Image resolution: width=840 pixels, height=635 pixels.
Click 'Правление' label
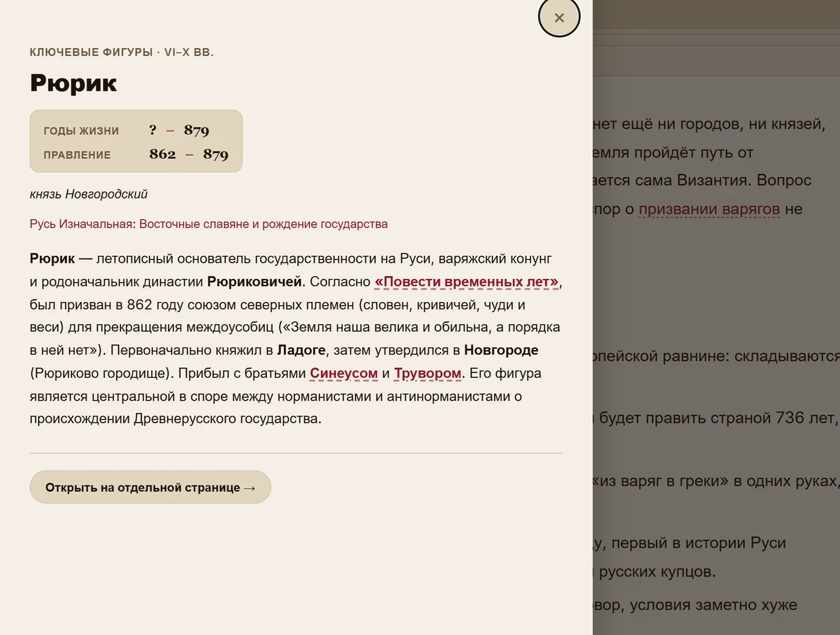point(77,155)
